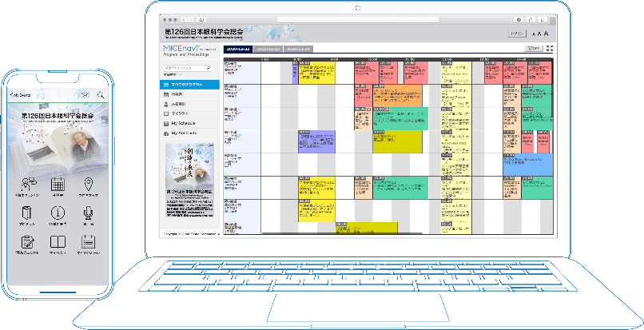Click the magnifier icon in sidebar search

point(209,68)
